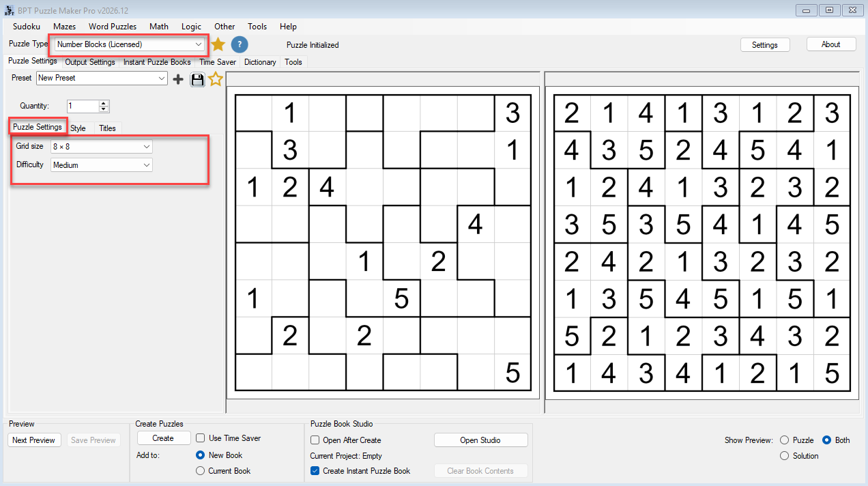The image size is (868, 486).
Task: Click the puzzle preview grid thumbnail
Action: point(383,242)
